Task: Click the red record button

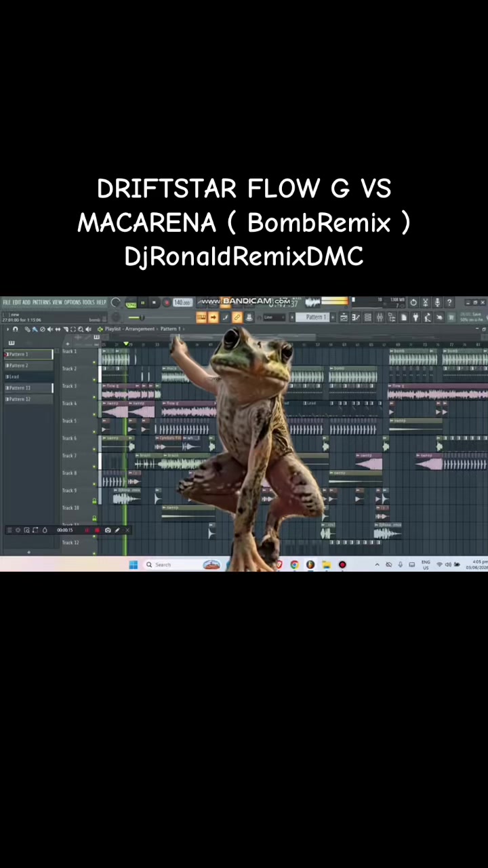Action: (166, 302)
